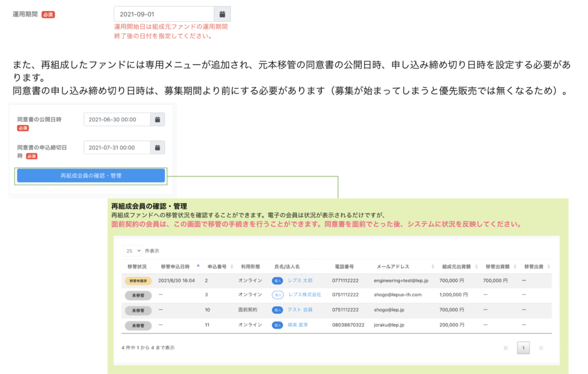
Task: Click the 同意書の申込締切日時 date field
Action: [117, 148]
